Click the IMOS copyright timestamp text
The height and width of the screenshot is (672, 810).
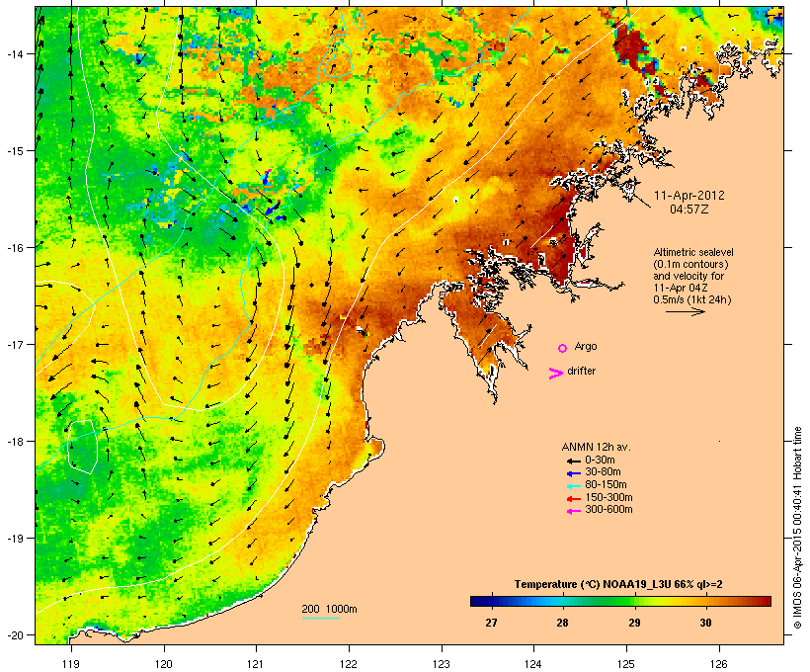point(797,528)
